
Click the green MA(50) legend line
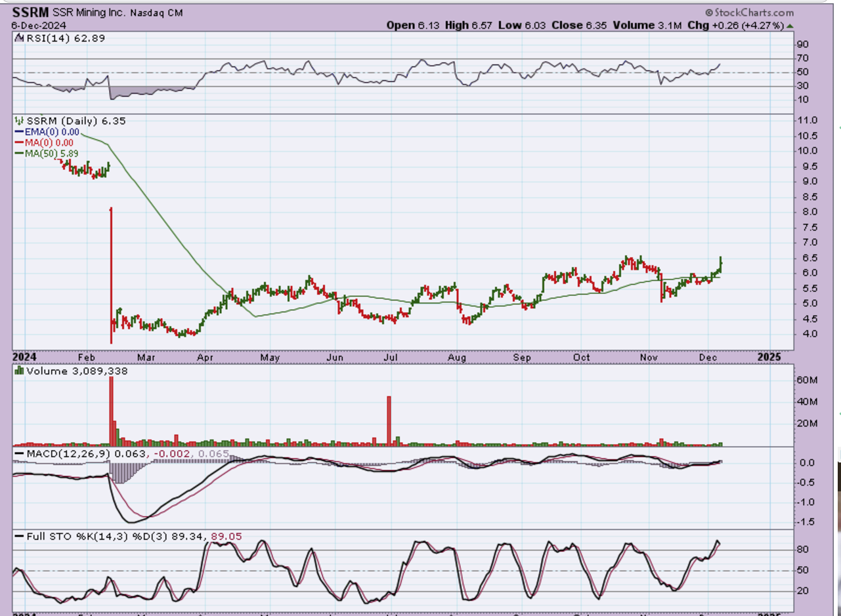click(18, 153)
